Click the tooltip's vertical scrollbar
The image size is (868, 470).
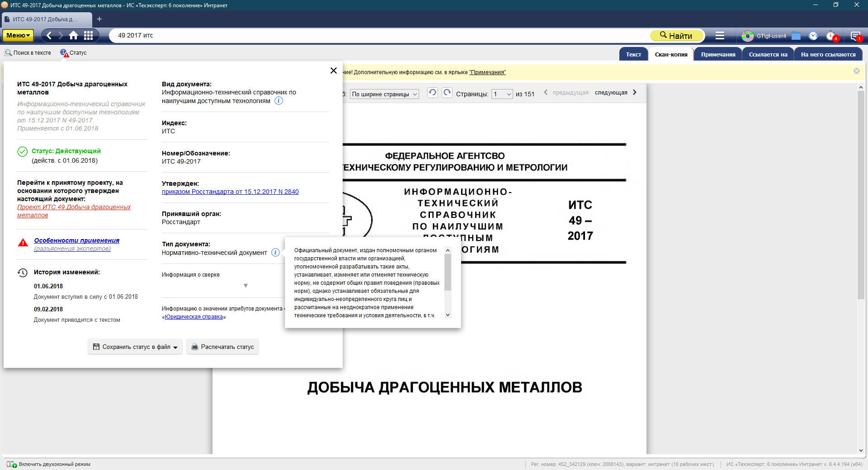click(448, 273)
